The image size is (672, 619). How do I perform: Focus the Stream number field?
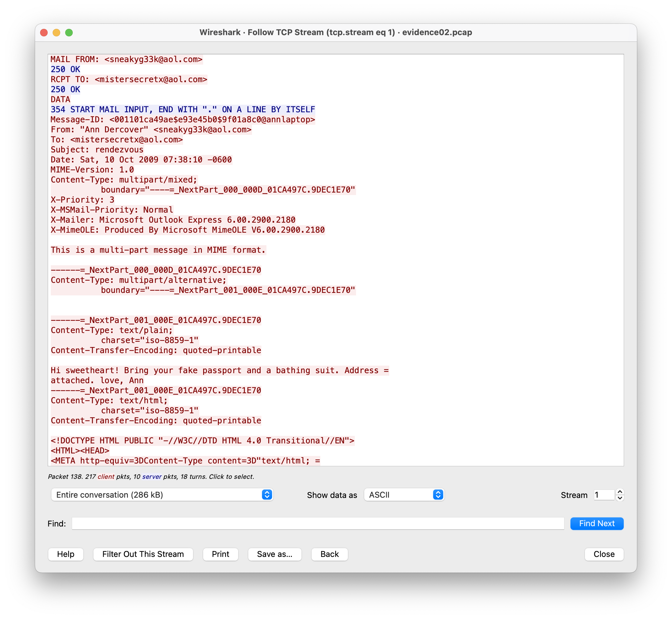(604, 495)
